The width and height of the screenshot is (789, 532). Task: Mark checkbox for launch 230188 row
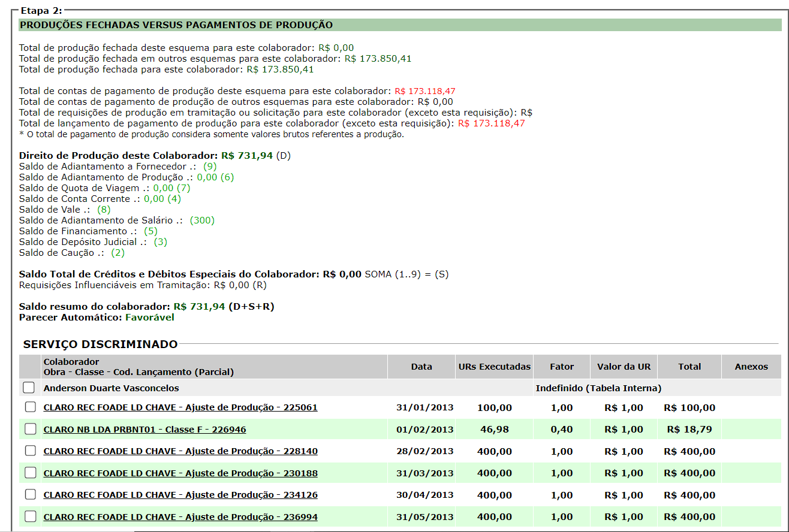coord(31,473)
